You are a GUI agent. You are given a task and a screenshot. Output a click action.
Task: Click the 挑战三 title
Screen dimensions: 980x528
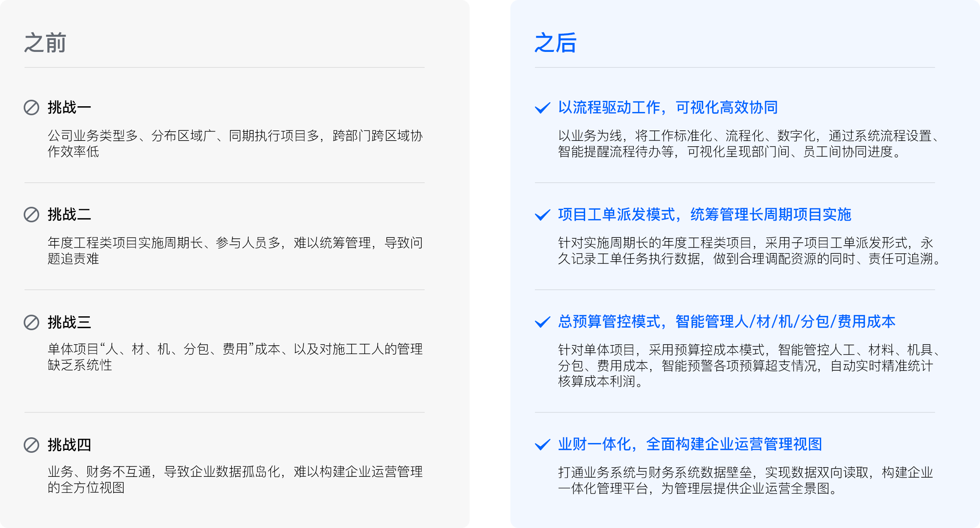pyautogui.click(x=69, y=322)
